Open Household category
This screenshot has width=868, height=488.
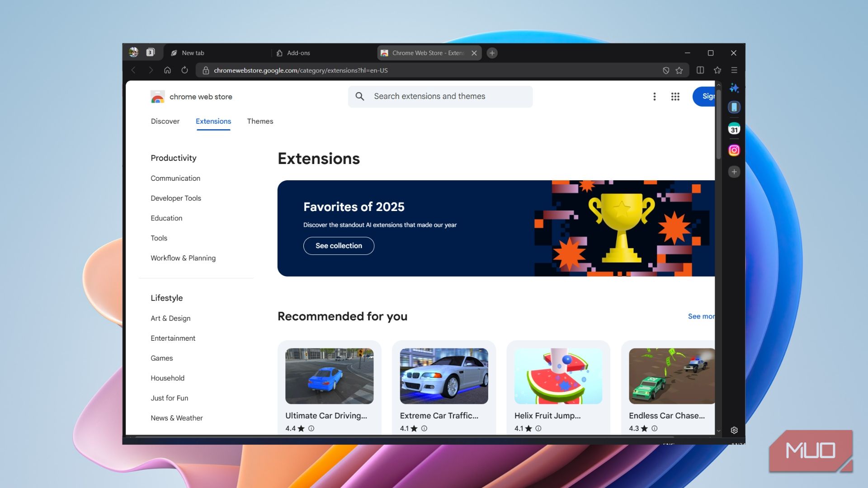coord(167,378)
